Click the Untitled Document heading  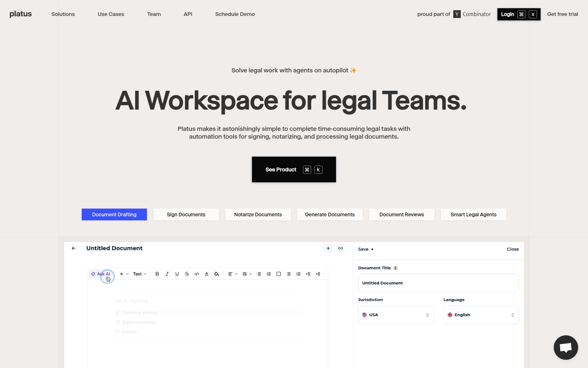tap(114, 248)
